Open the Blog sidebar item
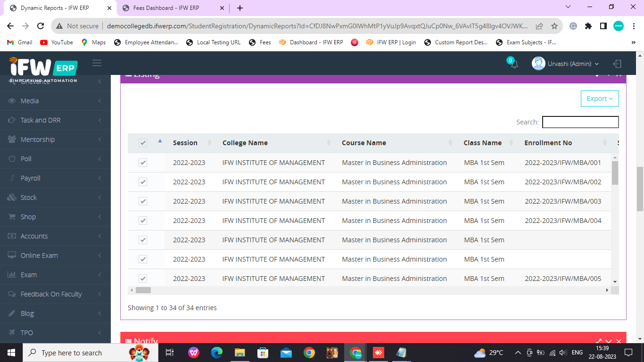644x362 pixels. [x=55, y=313]
